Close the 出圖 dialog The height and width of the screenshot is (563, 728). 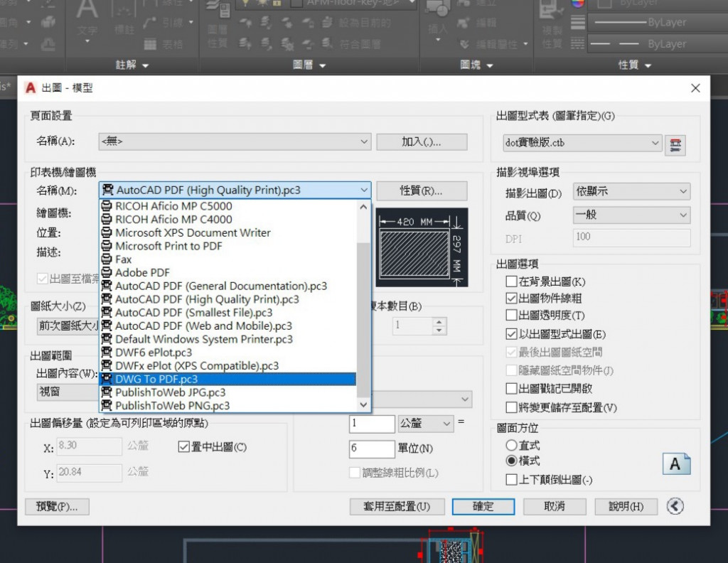tap(695, 88)
